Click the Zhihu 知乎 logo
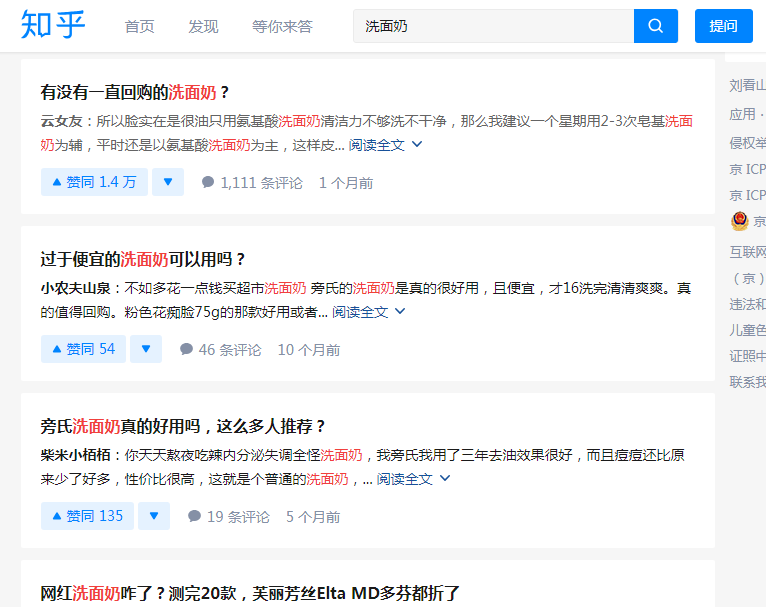 tap(53, 26)
